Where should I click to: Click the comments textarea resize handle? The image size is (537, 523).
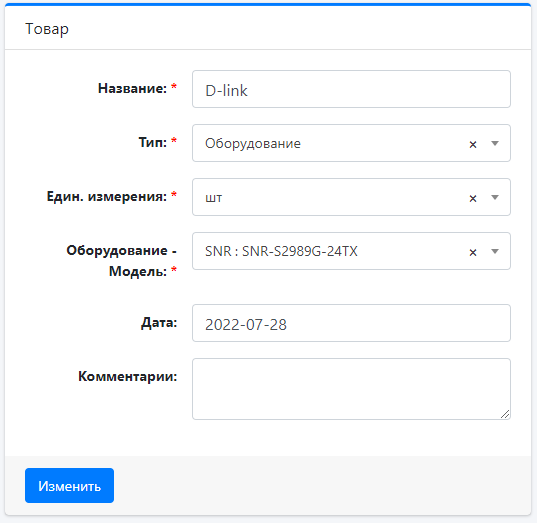(505, 414)
